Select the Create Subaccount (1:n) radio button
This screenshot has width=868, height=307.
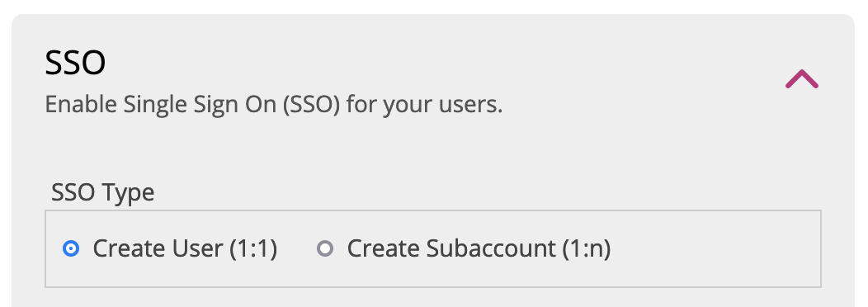[x=325, y=248]
